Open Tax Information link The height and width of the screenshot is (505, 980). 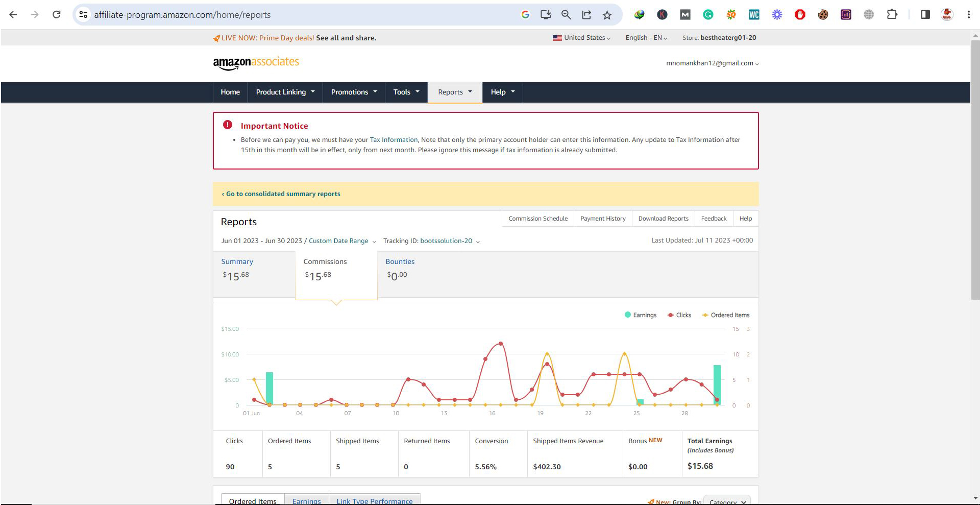click(394, 140)
